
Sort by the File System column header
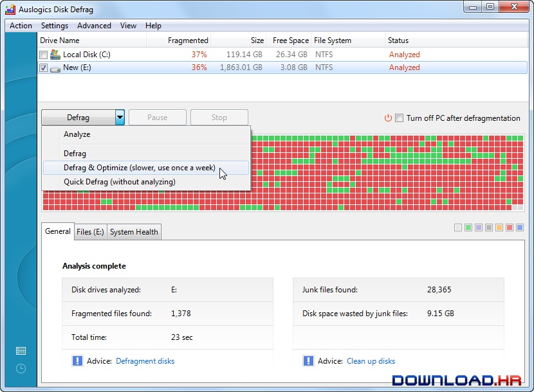(x=348, y=40)
